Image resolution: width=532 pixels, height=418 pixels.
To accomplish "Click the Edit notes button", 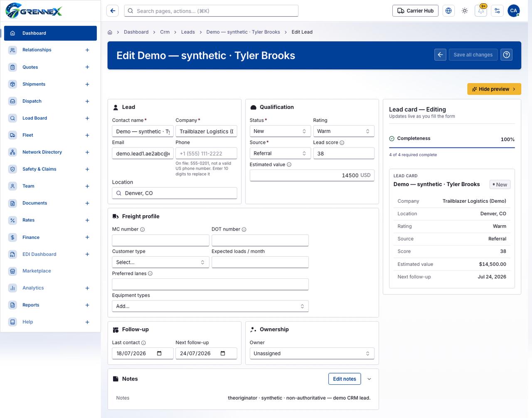I will [x=345, y=379].
